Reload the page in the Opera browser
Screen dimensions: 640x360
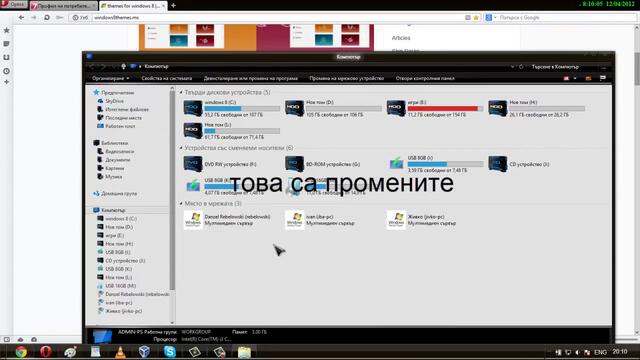click(47, 18)
